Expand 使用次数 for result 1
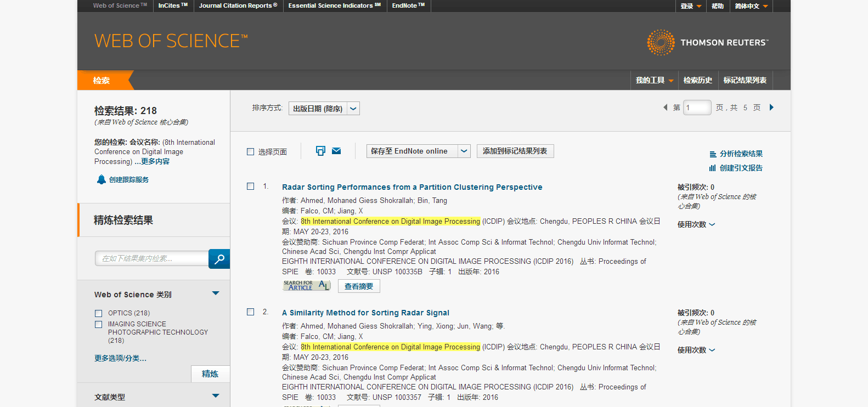868x407 pixels. pos(696,224)
